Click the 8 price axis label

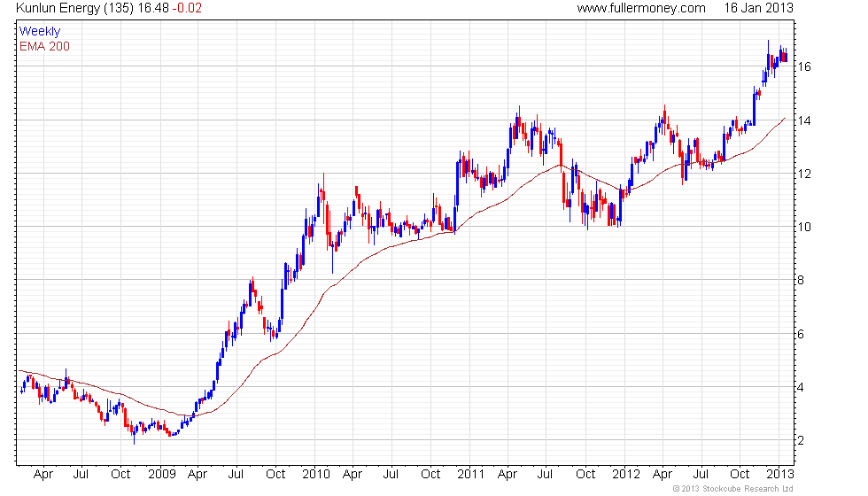(x=801, y=280)
